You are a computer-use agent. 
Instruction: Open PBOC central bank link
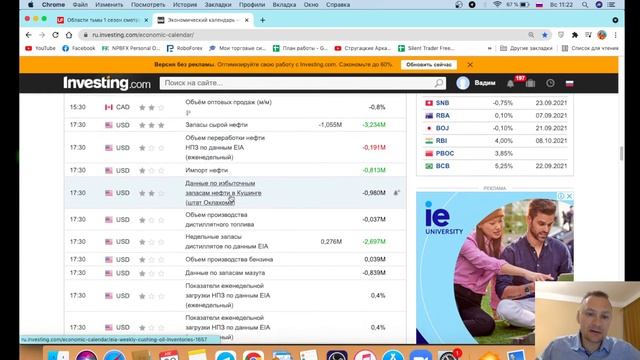(444, 153)
